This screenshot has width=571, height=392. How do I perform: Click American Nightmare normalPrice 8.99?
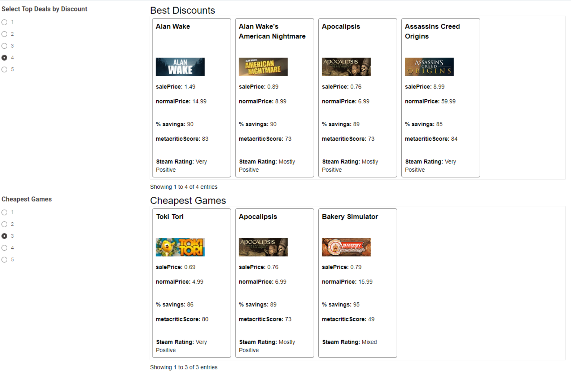click(x=262, y=102)
